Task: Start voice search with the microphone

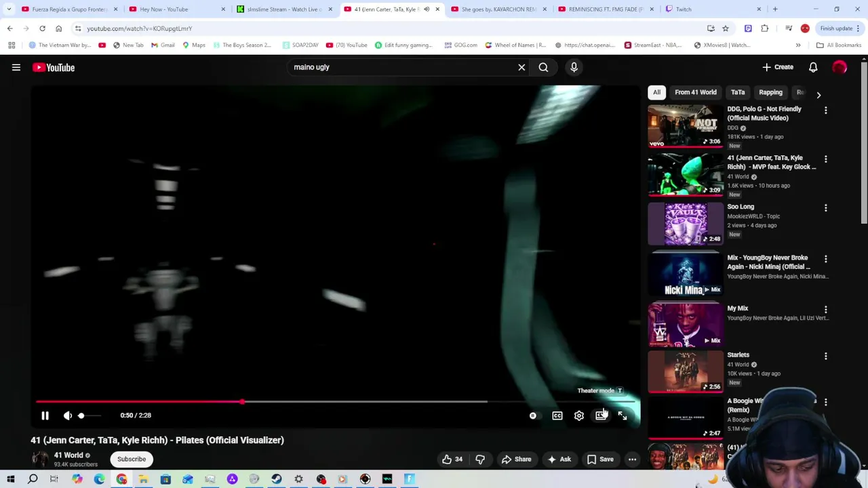Action: pos(574,67)
